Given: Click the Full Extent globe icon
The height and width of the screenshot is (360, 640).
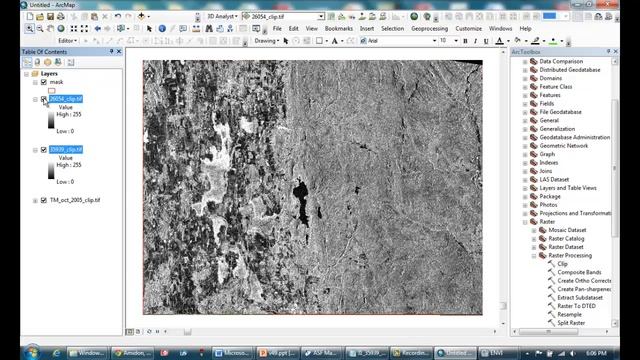Looking at the screenshot, I should (x=61, y=29).
